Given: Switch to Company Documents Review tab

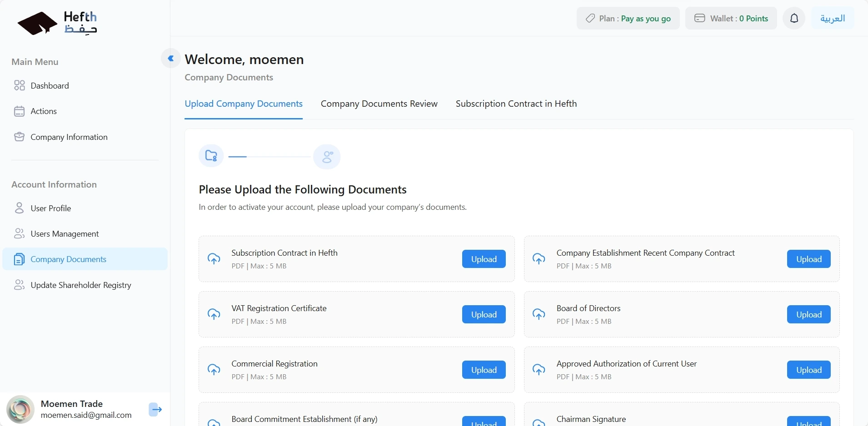Looking at the screenshot, I should click(379, 104).
